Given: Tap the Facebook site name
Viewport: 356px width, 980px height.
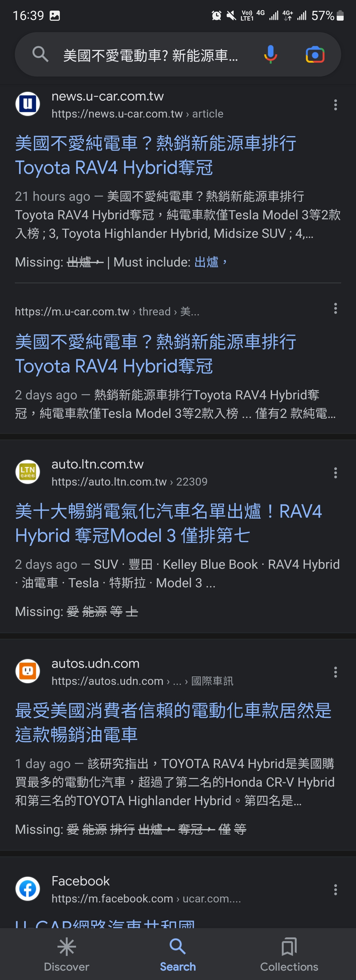Looking at the screenshot, I should click(80, 881).
